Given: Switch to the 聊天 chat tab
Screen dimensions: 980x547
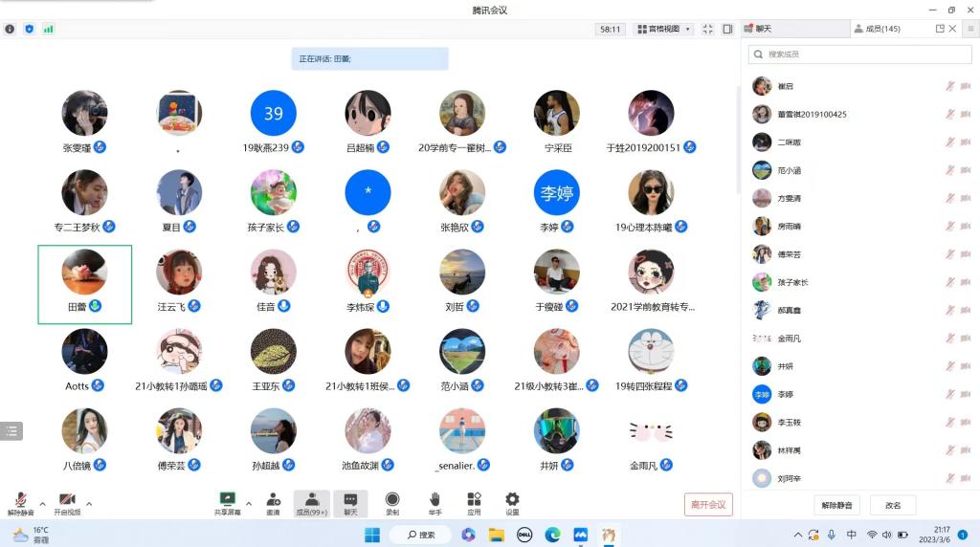Looking at the screenshot, I should pos(794,29).
